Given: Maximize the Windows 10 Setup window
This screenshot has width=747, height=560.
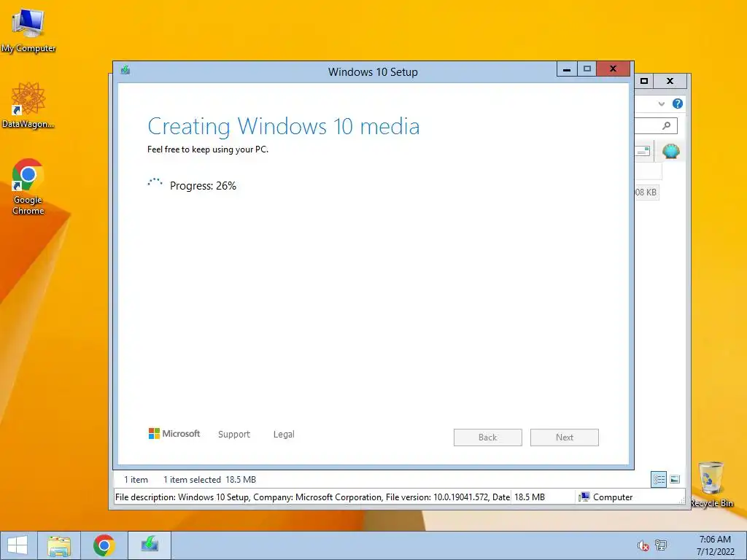Looking at the screenshot, I should tap(587, 69).
